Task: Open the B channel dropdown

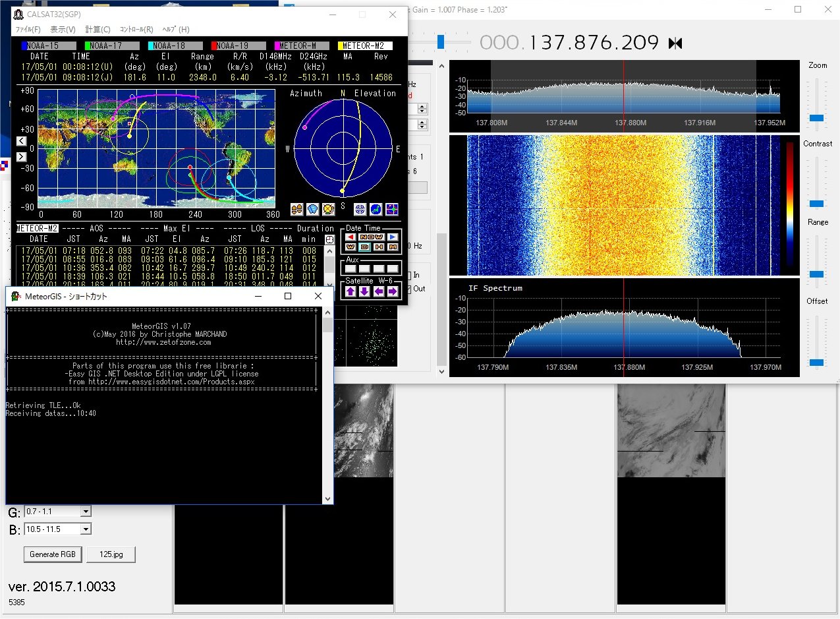Action: [x=85, y=529]
